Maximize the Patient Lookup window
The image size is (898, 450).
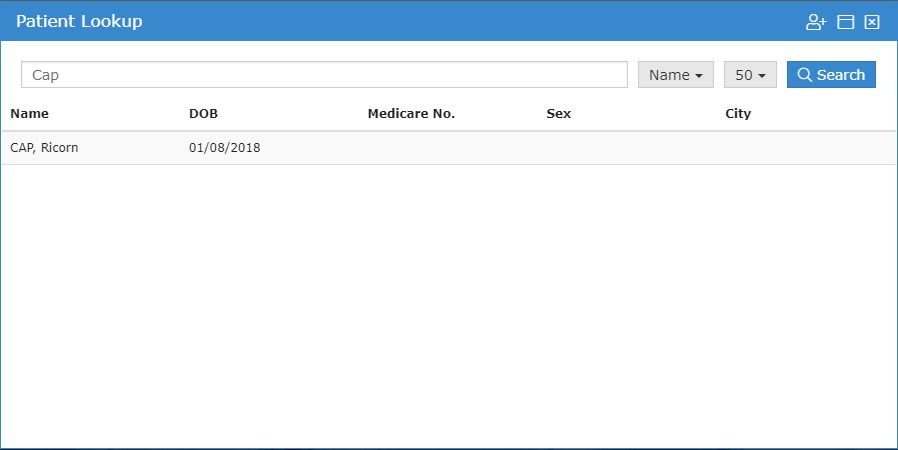pyautogui.click(x=845, y=22)
